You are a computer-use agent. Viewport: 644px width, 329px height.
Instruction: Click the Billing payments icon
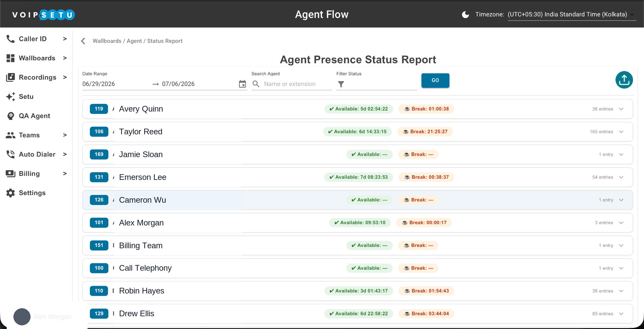10,174
